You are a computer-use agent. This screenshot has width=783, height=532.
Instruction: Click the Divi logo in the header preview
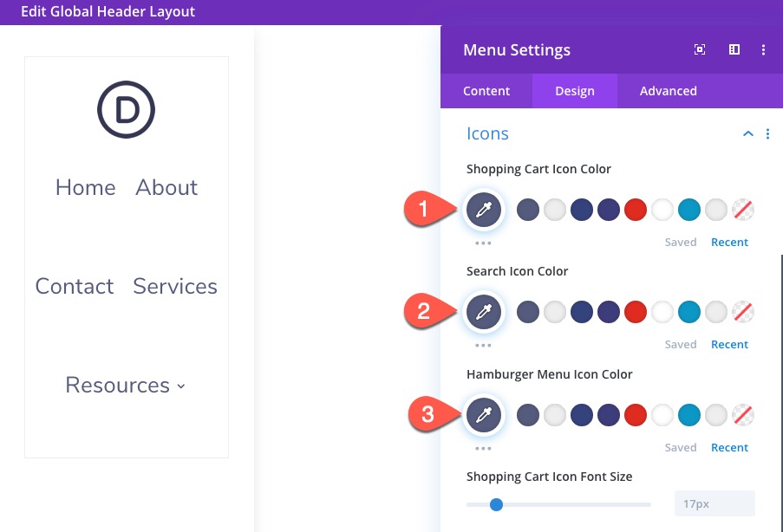pyautogui.click(x=126, y=110)
